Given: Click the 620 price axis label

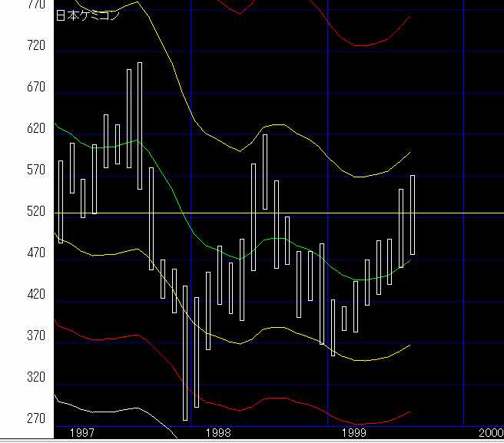Looking at the screenshot, I should click(x=35, y=129).
